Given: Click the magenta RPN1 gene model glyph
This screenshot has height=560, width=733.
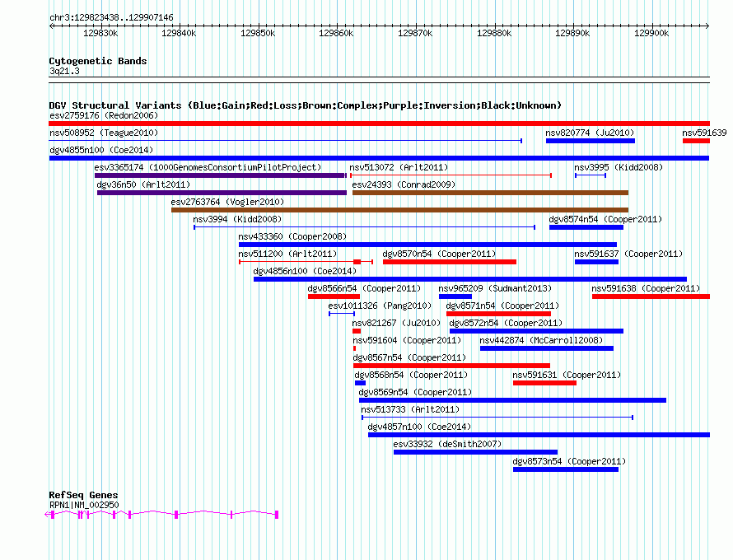Looking at the screenshot, I should point(161,514).
